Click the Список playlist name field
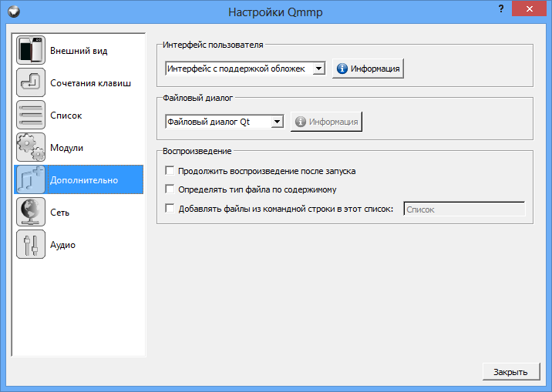Screen dimensions: 552x392 point(464,209)
